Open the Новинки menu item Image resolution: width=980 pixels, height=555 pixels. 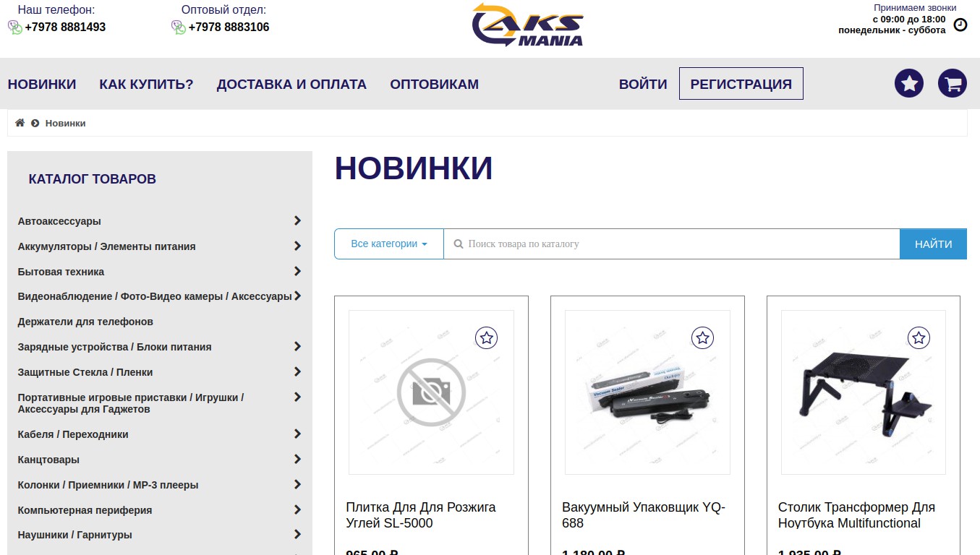click(42, 84)
